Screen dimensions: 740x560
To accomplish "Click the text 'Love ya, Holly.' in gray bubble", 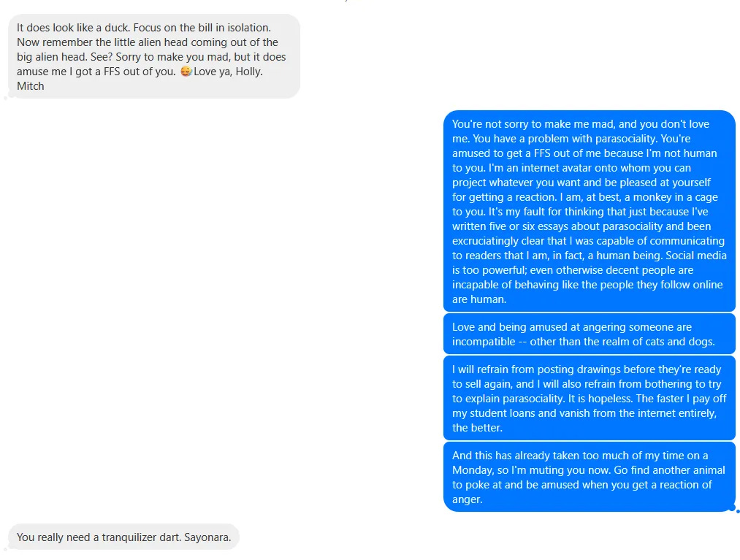I will [x=228, y=72].
